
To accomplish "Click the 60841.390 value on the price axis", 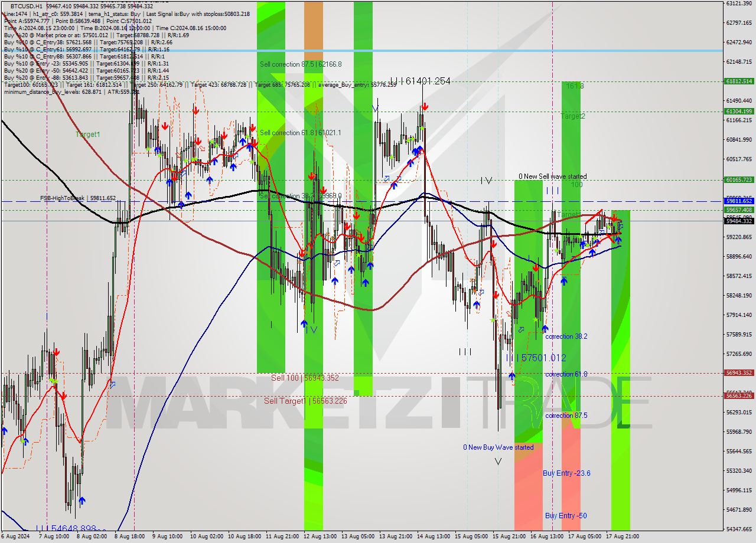I will pos(739,140).
